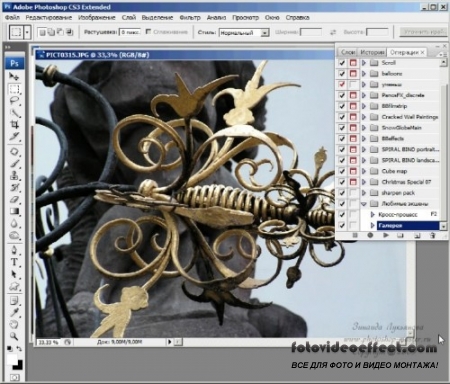Viewport: 450px width, 384px height.
Task: Click Intersect with selection mode icon
Action: pyautogui.click(x=69, y=32)
